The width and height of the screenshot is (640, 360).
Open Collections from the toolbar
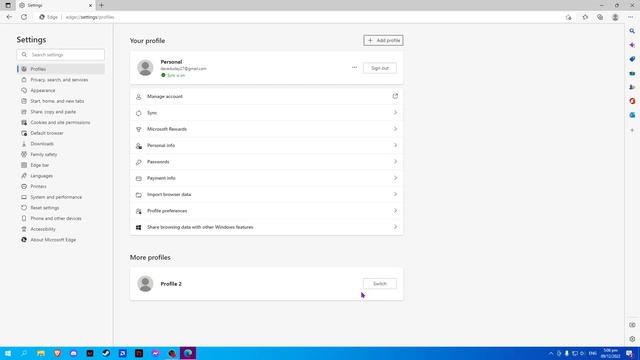[600, 17]
